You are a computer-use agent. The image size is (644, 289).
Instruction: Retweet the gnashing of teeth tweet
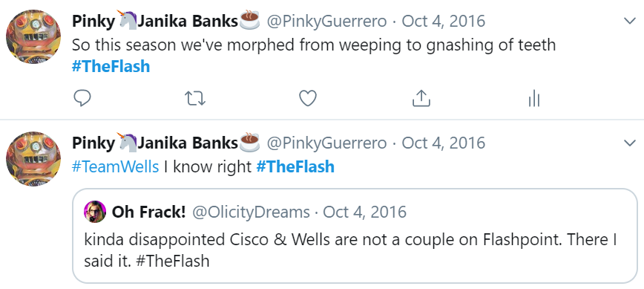pos(194,99)
